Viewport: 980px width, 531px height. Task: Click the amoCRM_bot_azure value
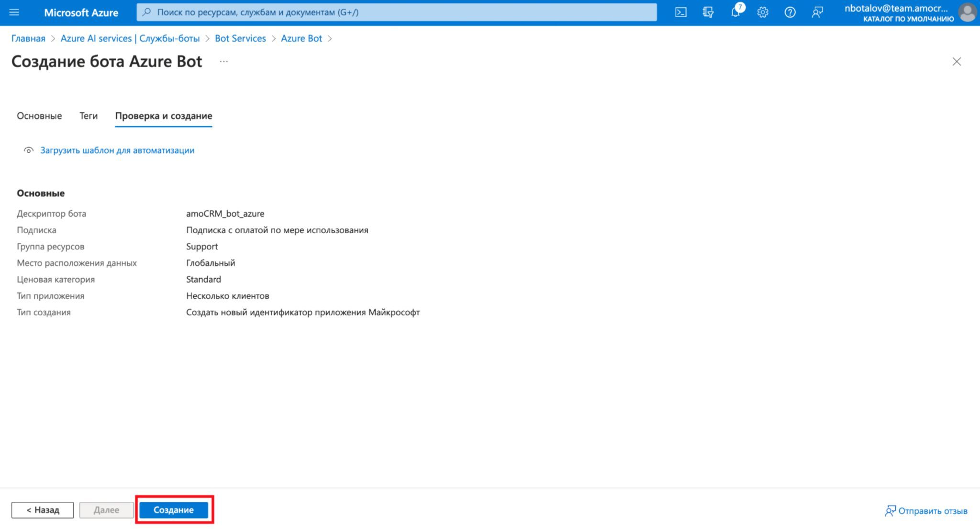pos(225,214)
